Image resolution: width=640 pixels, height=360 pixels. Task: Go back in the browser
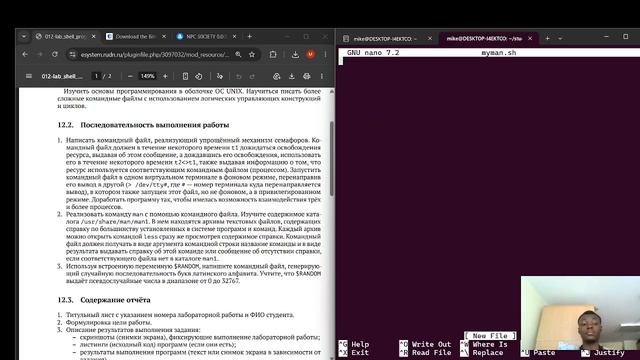[x=25, y=54]
